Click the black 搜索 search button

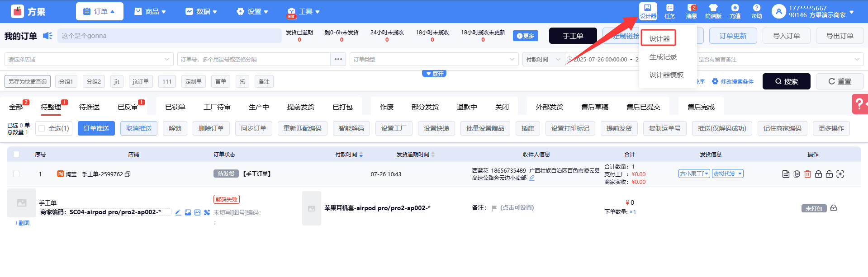pos(786,81)
